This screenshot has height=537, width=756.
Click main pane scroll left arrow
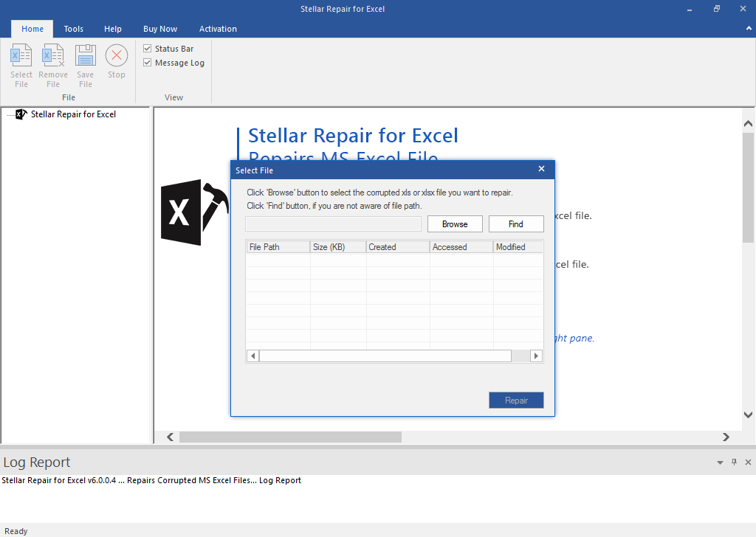(x=171, y=437)
